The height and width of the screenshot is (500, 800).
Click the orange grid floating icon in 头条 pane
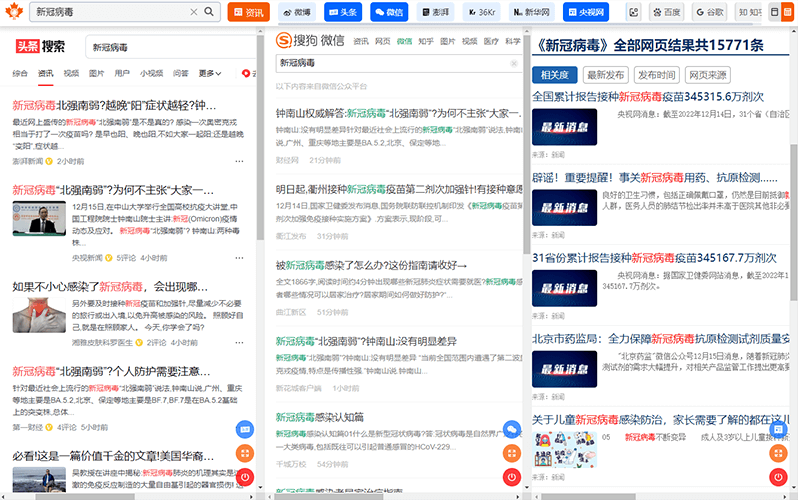(245, 454)
